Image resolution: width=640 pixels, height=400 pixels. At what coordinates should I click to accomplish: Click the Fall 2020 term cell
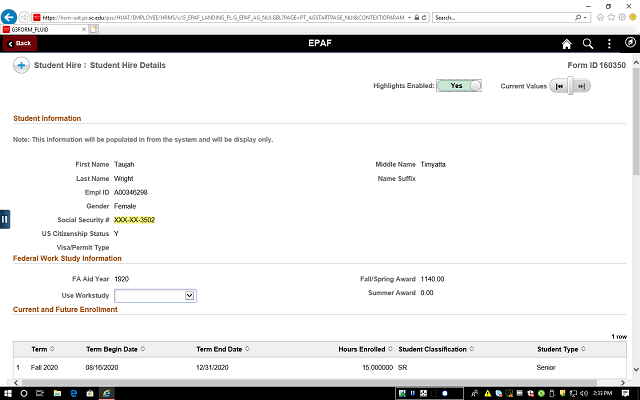pyautogui.click(x=44, y=367)
